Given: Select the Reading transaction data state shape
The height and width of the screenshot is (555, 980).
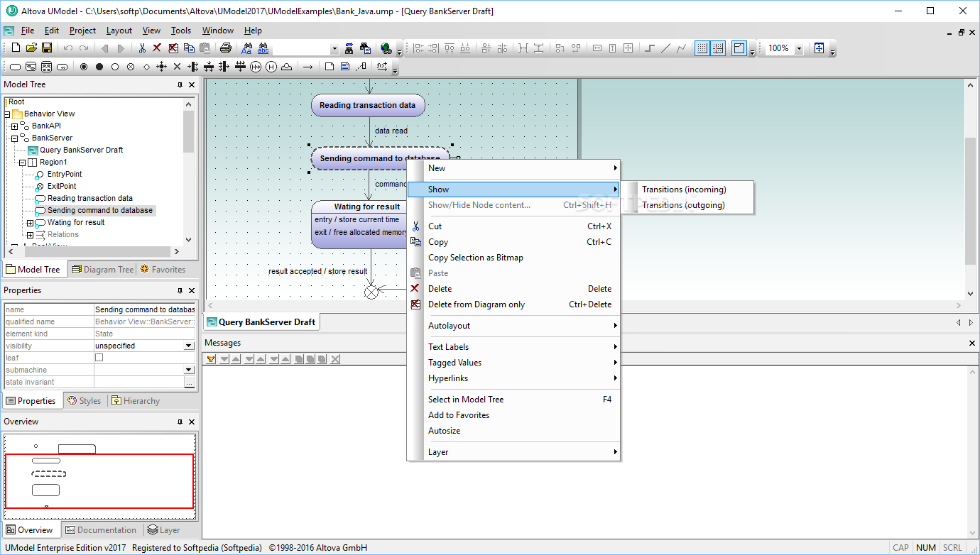Looking at the screenshot, I should (368, 105).
